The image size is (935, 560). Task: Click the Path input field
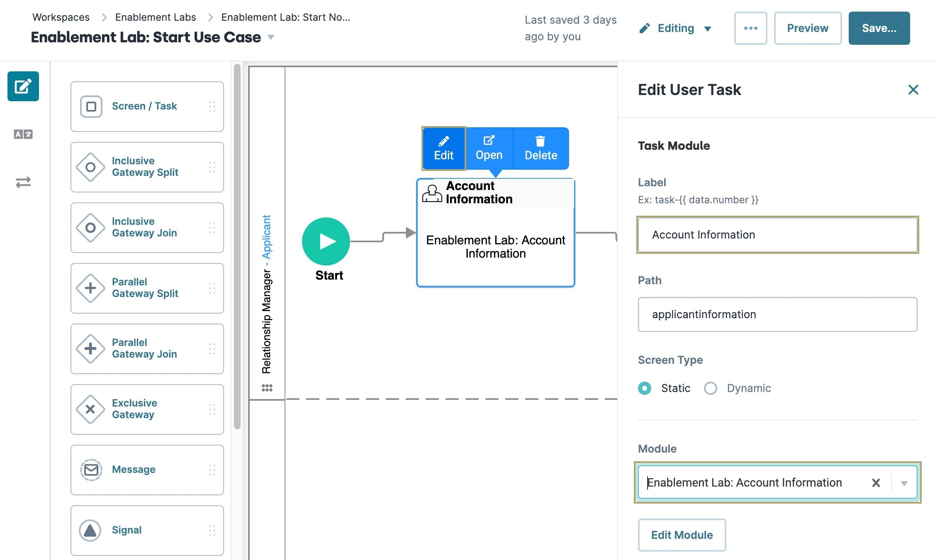pyautogui.click(x=777, y=314)
